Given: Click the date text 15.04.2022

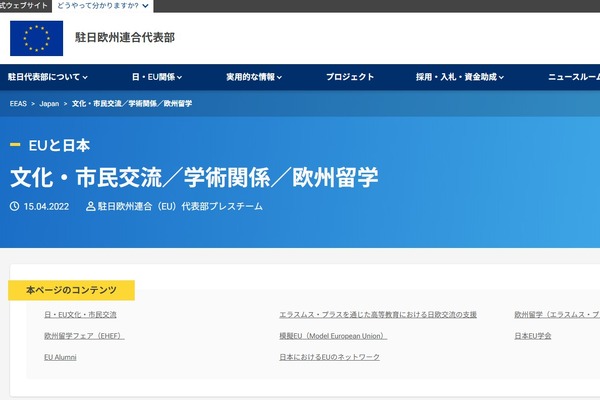Looking at the screenshot, I should pyautogui.click(x=46, y=207).
